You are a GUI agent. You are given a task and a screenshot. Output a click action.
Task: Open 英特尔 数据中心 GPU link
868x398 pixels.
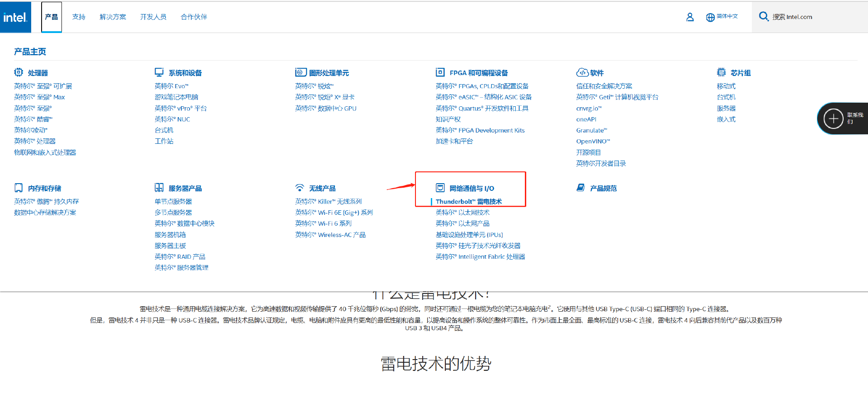pos(326,108)
